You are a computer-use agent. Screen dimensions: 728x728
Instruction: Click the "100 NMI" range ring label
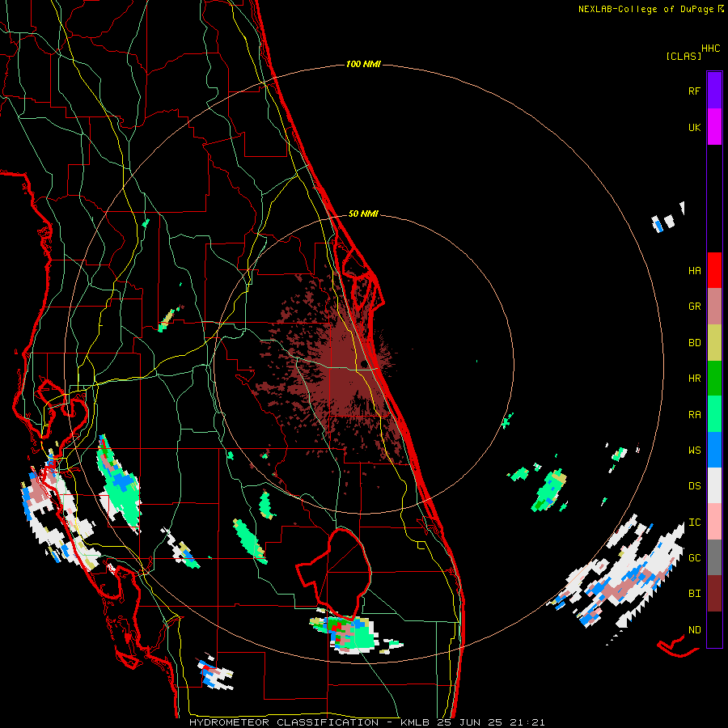point(363,64)
